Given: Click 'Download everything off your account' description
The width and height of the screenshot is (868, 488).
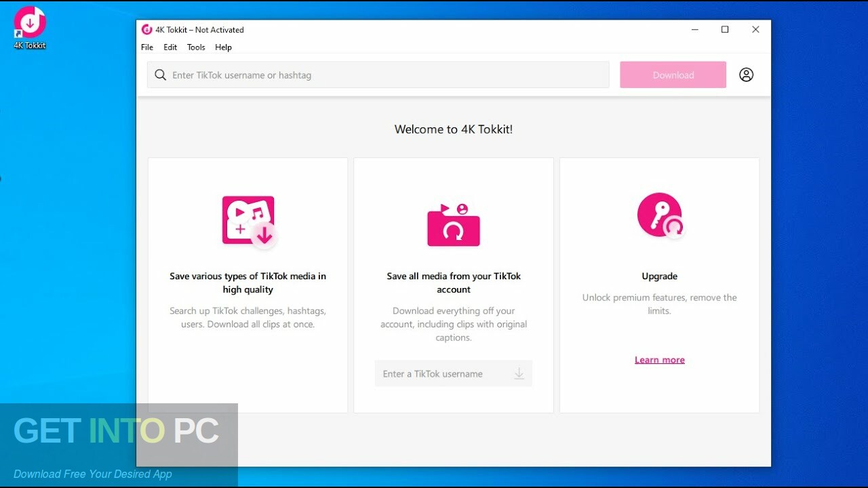Looking at the screenshot, I should tap(454, 324).
